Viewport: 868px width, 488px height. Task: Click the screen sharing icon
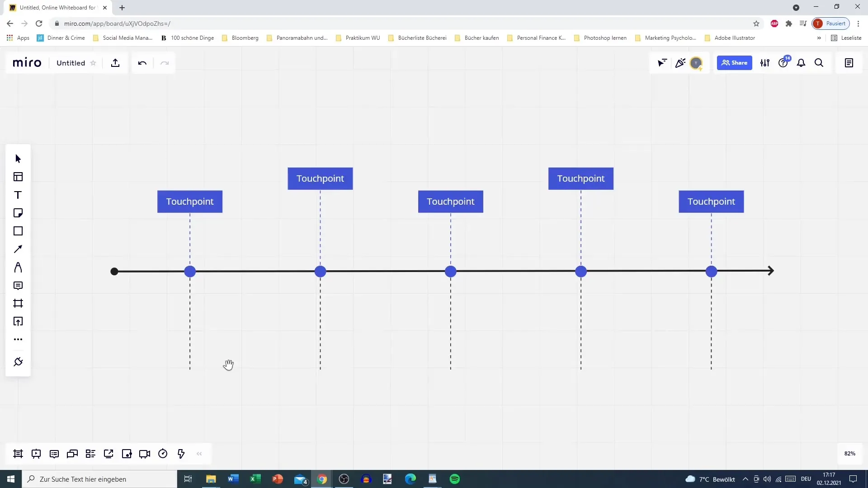click(108, 454)
